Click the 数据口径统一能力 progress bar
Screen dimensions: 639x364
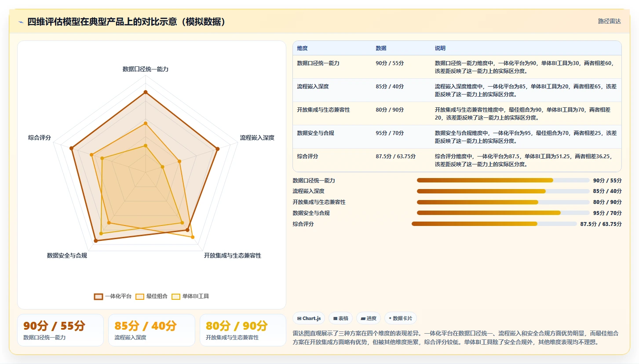[x=503, y=180]
